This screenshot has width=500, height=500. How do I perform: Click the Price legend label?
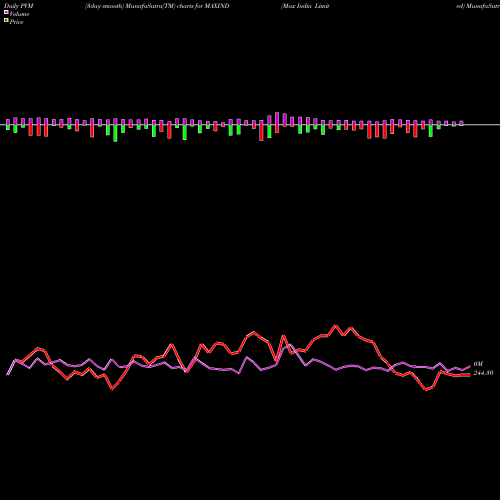click(16, 22)
